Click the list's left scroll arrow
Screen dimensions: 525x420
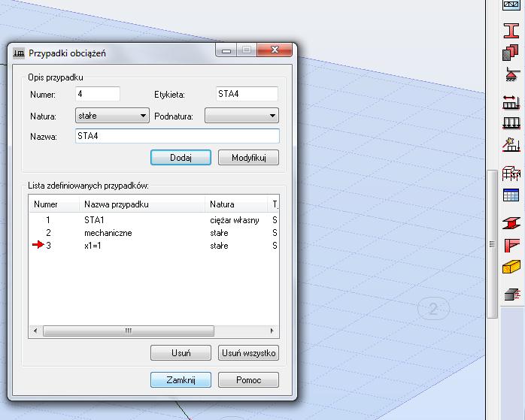coord(35,331)
